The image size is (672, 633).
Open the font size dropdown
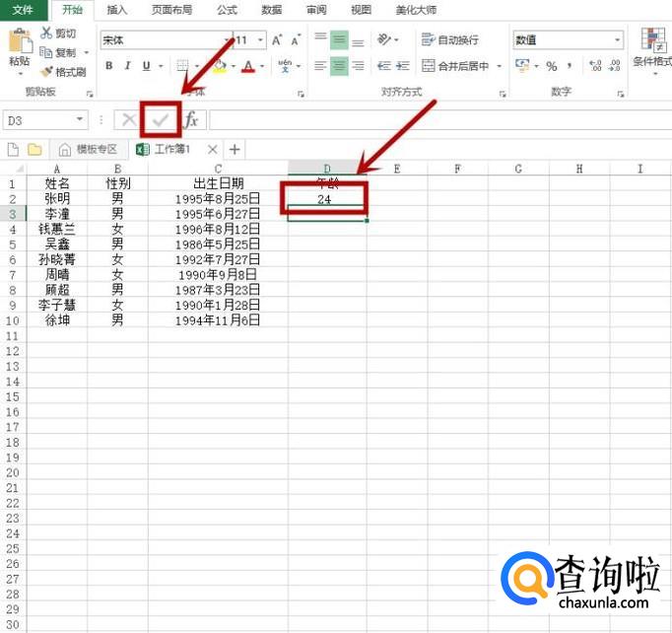pyautogui.click(x=260, y=40)
